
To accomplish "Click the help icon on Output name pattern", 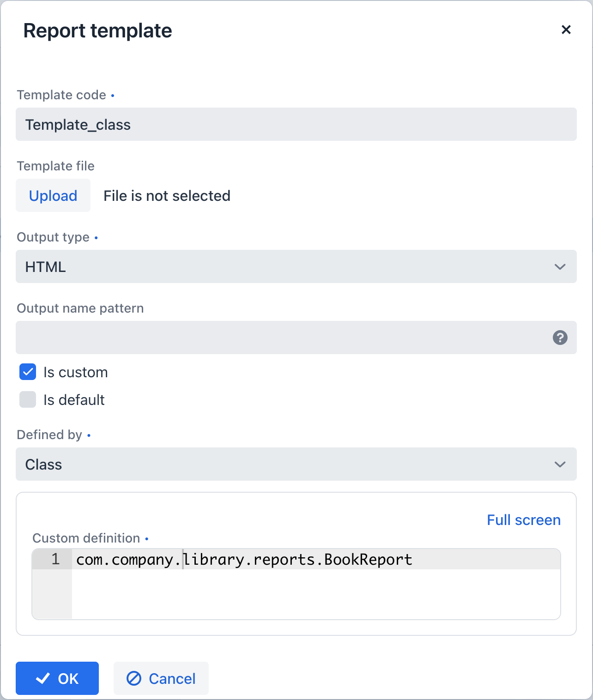I will pos(560,338).
